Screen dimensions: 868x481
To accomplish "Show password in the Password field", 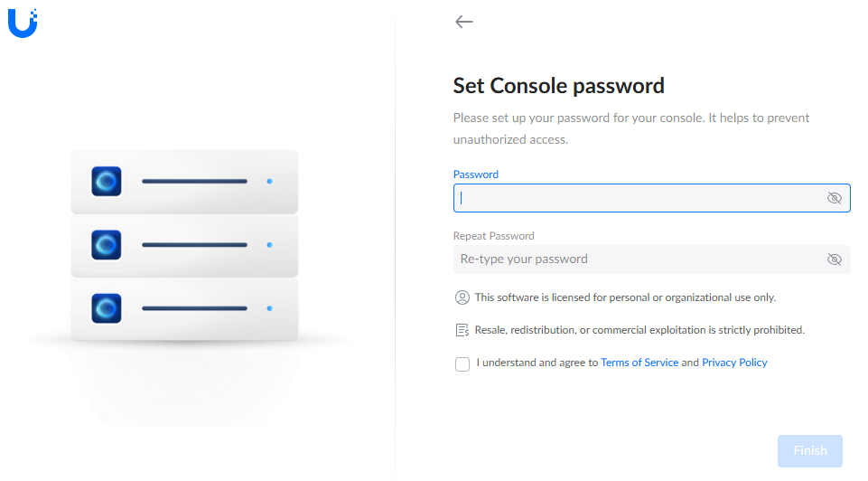I will tap(834, 198).
